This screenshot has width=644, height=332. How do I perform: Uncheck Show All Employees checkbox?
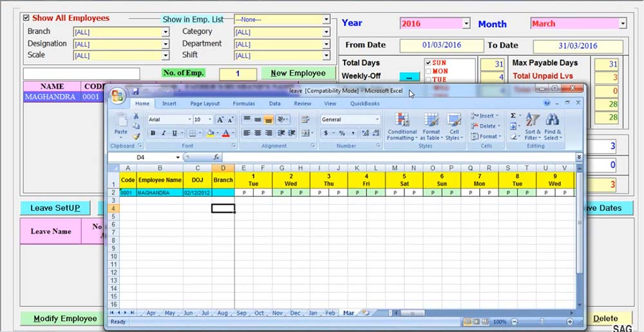point(26,19)
